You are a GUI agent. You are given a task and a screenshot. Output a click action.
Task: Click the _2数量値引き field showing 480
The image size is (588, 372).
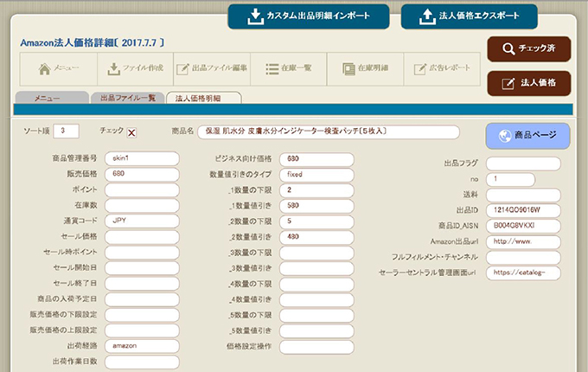[316, 237]
